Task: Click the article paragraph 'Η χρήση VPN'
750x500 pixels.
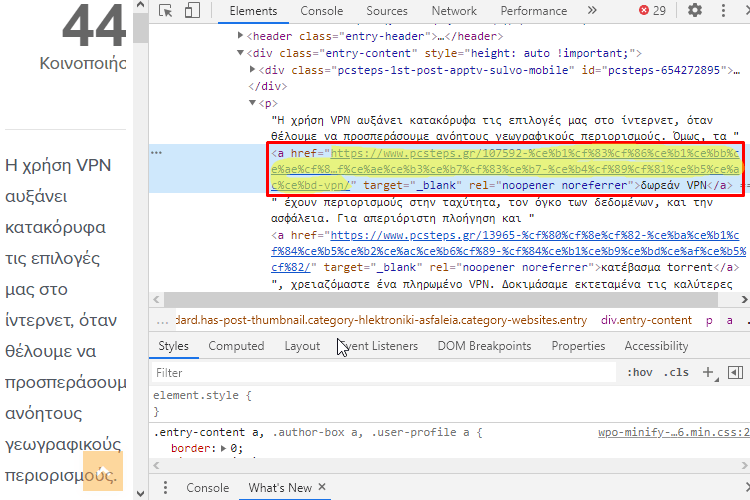Action: click(x=66, y=320)
